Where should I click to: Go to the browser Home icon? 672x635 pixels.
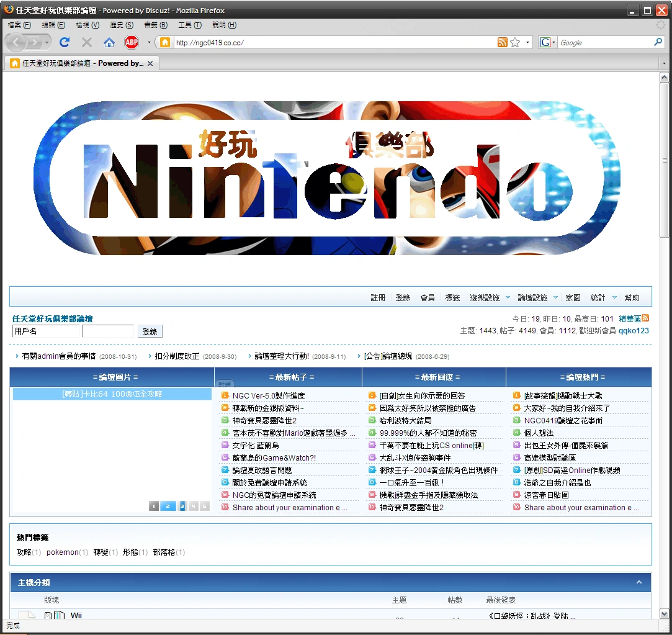pos(109,42)
